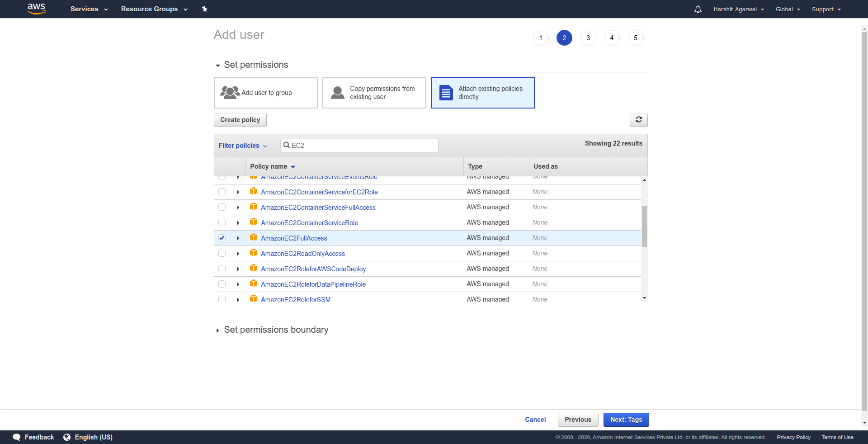
Task: Open the Services menu
Action: [89, 9]
